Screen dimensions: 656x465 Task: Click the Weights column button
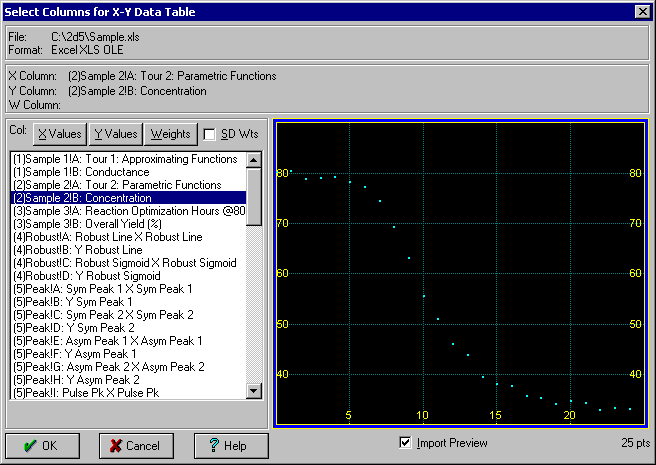pos(169,134)
